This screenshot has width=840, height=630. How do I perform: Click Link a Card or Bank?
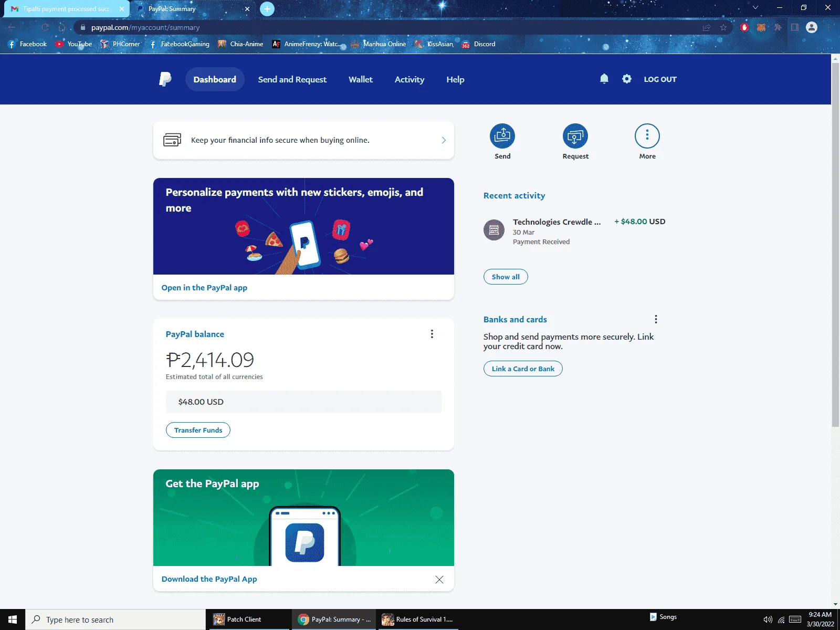(523, 369)
